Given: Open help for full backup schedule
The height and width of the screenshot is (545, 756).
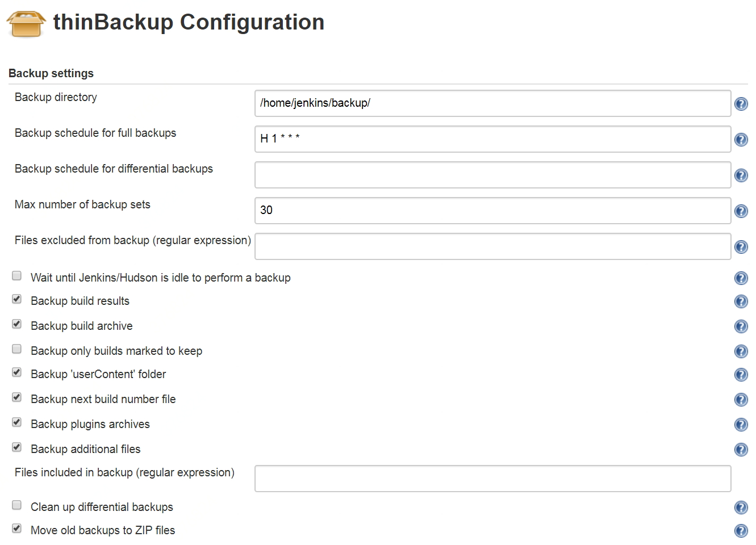Looking at the screenshot, I should [x=741, y=140].
